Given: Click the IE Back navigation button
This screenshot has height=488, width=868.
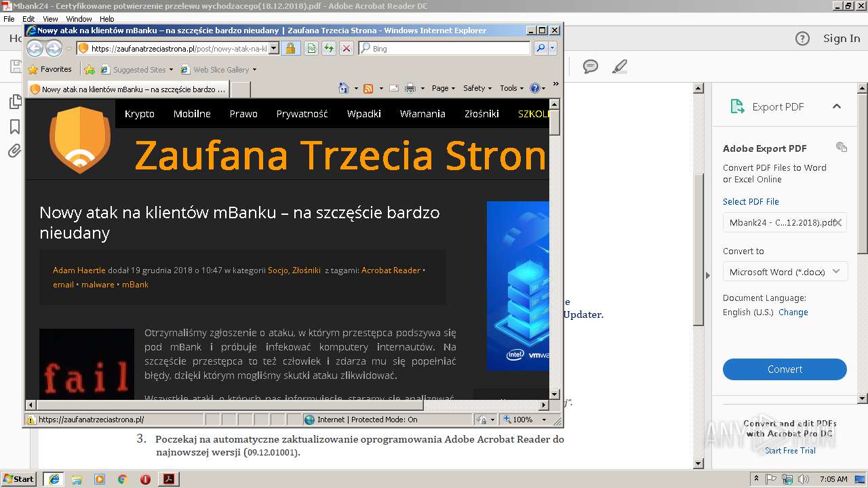Looking at the screenshot, I should (35, 48).
